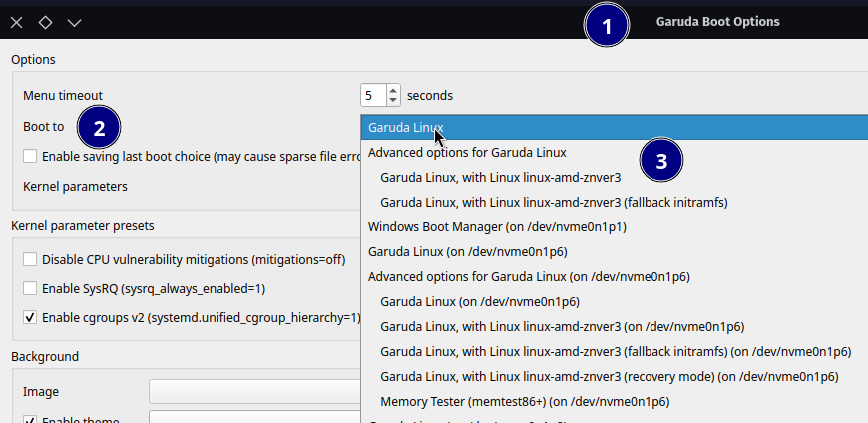The width and height of the screenshot is (868, 423).
Task: Increase menu timeout with up arrow
Action: click(393, 90)
